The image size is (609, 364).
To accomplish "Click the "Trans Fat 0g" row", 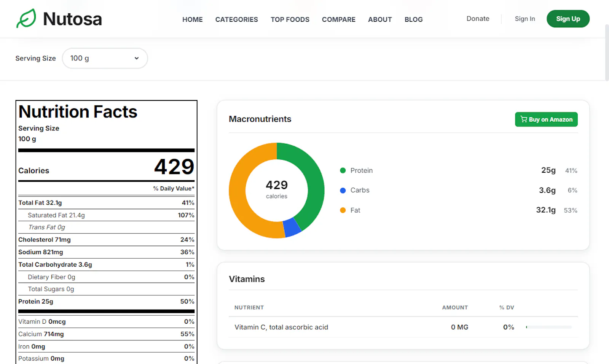I will click(x=106, y=227).
